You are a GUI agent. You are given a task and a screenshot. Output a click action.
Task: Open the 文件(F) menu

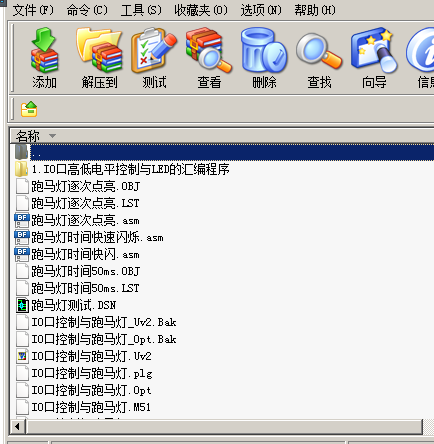33,10
